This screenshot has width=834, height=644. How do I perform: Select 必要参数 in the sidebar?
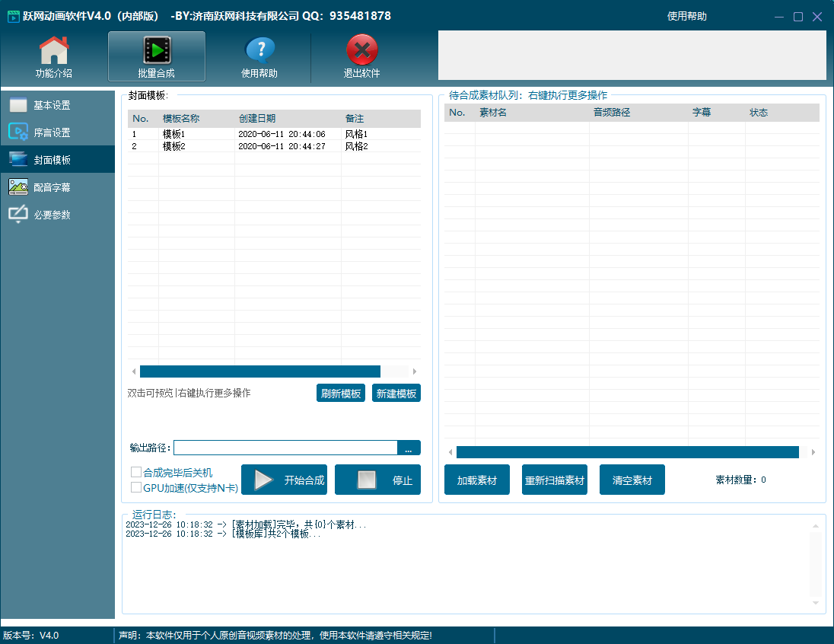(52, 215)
